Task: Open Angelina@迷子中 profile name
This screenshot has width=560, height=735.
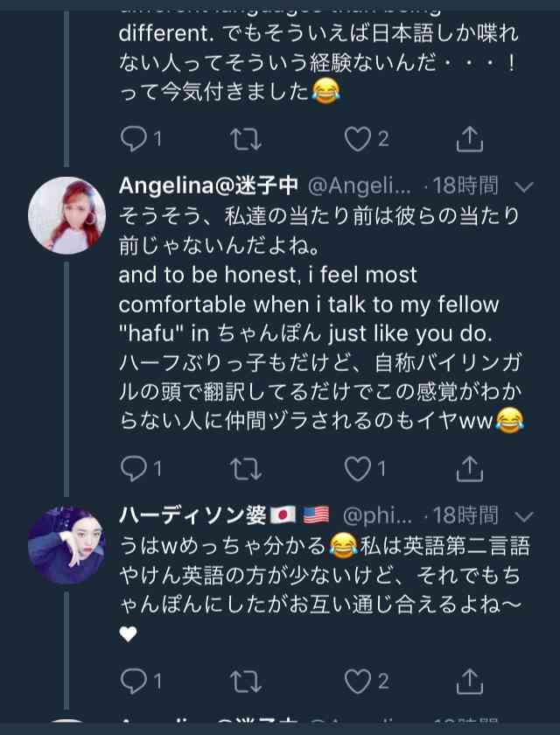Action: click(208, 186)
